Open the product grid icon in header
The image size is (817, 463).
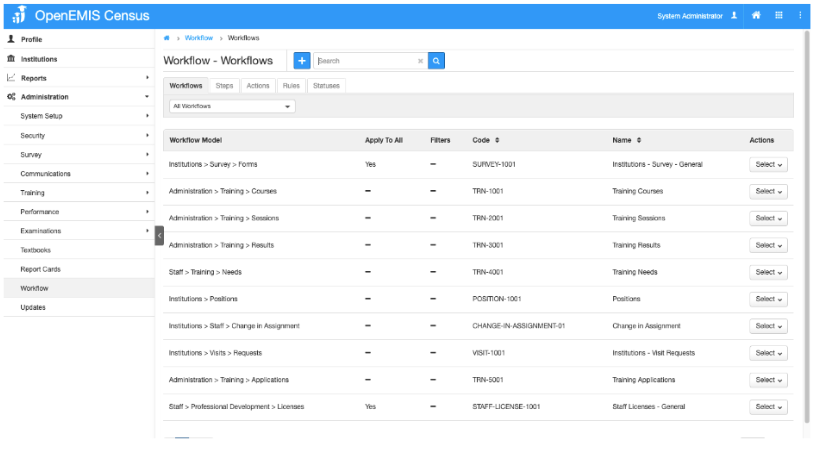point(778,16)
